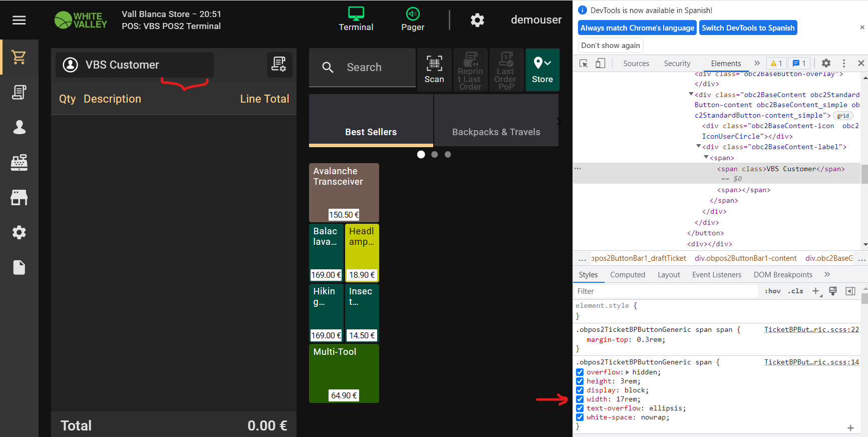Collapse the obc2BaseContent-label div node
Viewport: 868px width, 437px height.
699,146
